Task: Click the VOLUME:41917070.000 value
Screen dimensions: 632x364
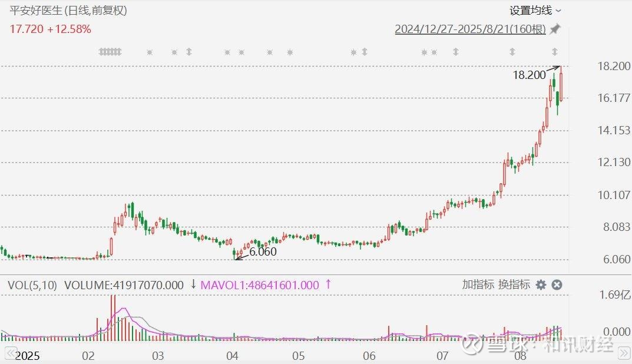Action: coord(124,285)
